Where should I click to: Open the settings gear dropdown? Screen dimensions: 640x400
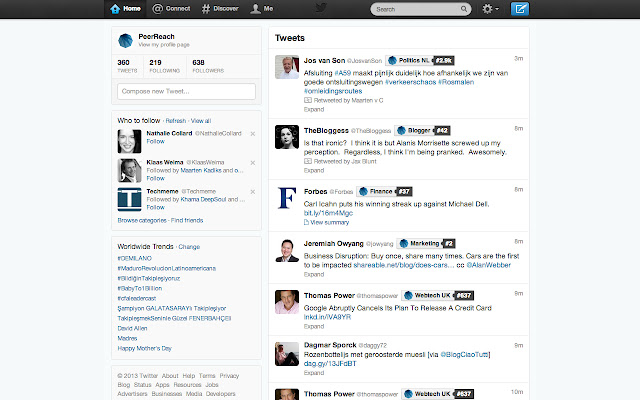pyautogui.click(x=490, y=9)
